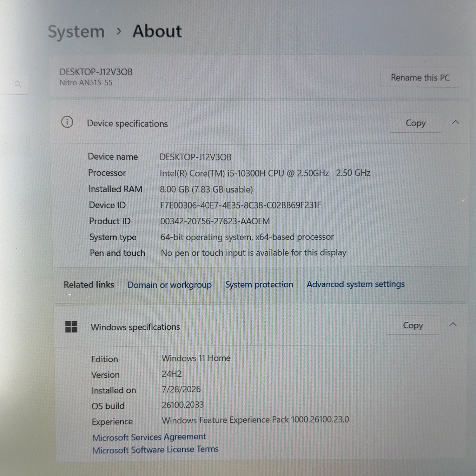Select the Product ID value 00342-20756-27623-AAOEM
The image size is (476, 476).
(x=215, y=221)
